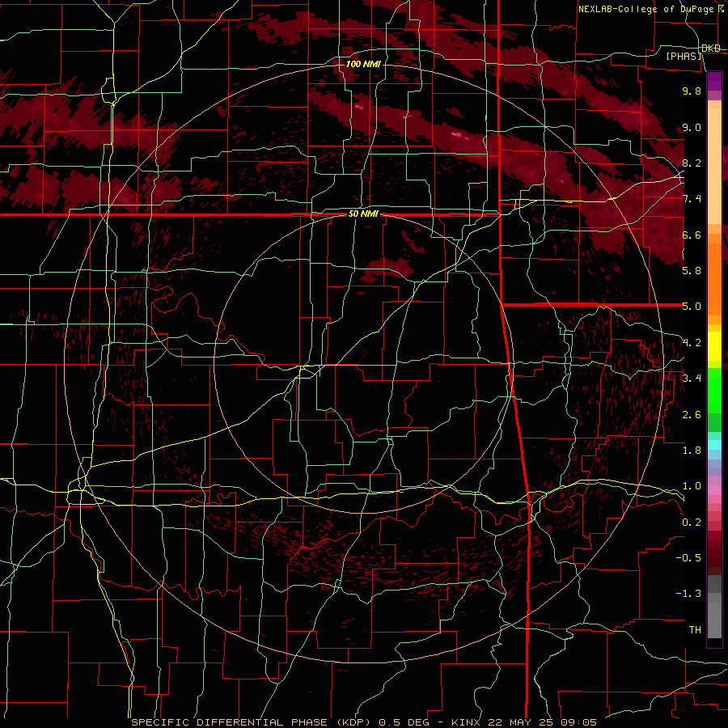This screenshot has width=728, height=728.
Task: Click the cyan band of the color bar
Action: 714,444
